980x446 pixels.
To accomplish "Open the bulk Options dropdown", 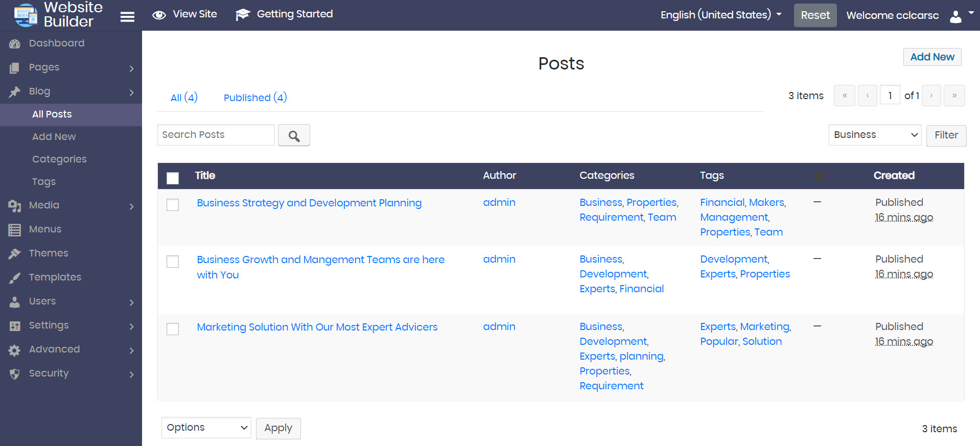I will pyautogui.click(x=206, y=428).
